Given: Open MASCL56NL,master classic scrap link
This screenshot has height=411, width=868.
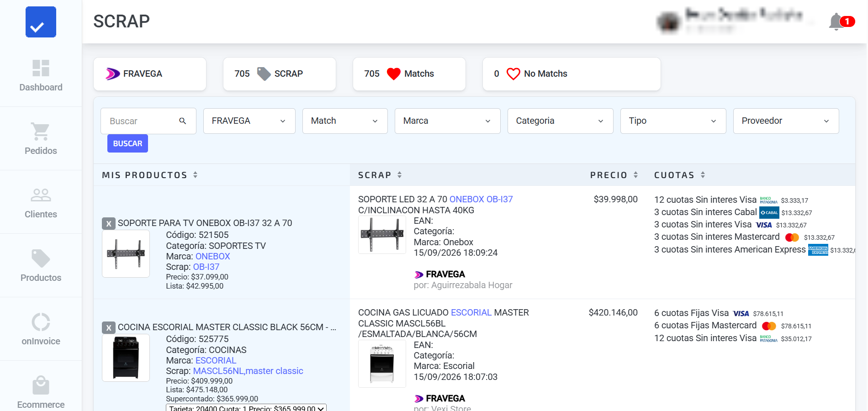Looking at the screenshot, I should [x=248, y=371].
